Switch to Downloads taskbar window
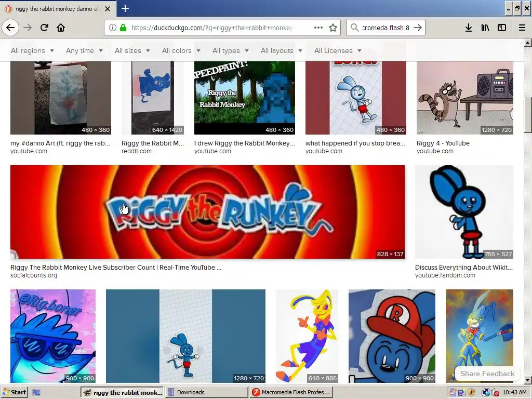 (x=206, y=392)
